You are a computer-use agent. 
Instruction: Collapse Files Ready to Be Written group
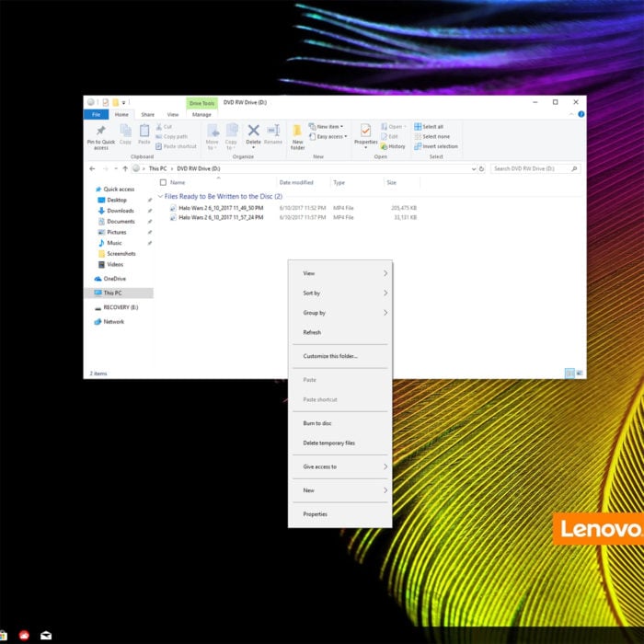[161, 196]
